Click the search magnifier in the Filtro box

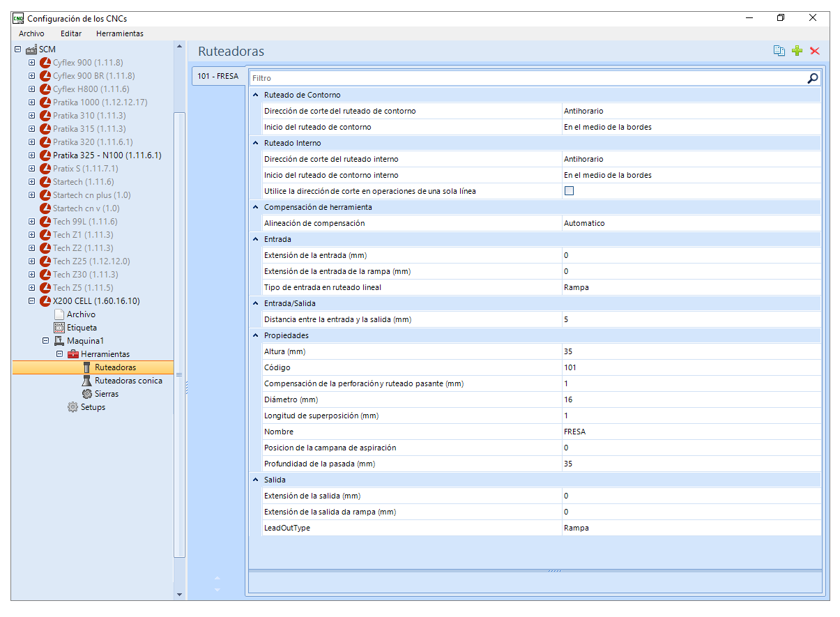click(812, 78)
